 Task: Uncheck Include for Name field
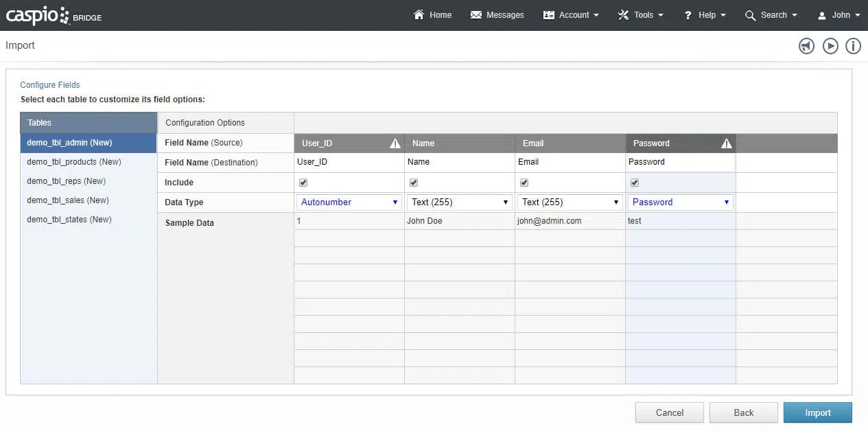pyautogui.click(x=414, y=183)
